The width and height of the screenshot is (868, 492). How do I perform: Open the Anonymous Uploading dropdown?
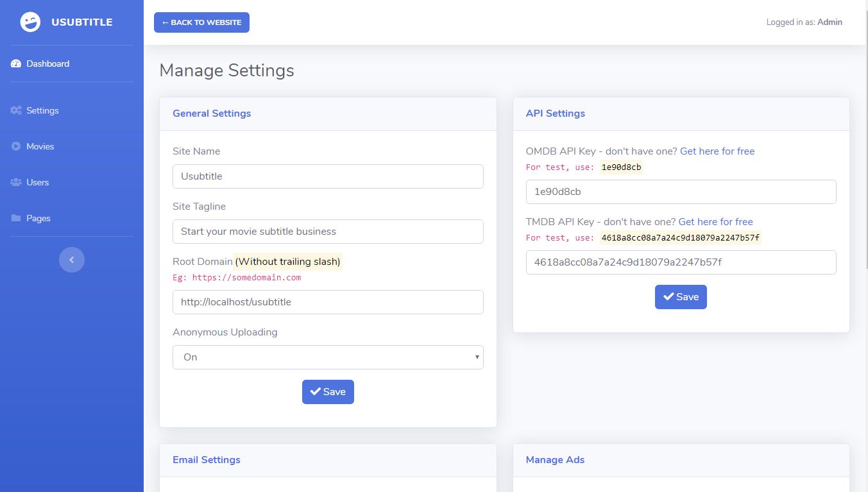click(327, 357)
